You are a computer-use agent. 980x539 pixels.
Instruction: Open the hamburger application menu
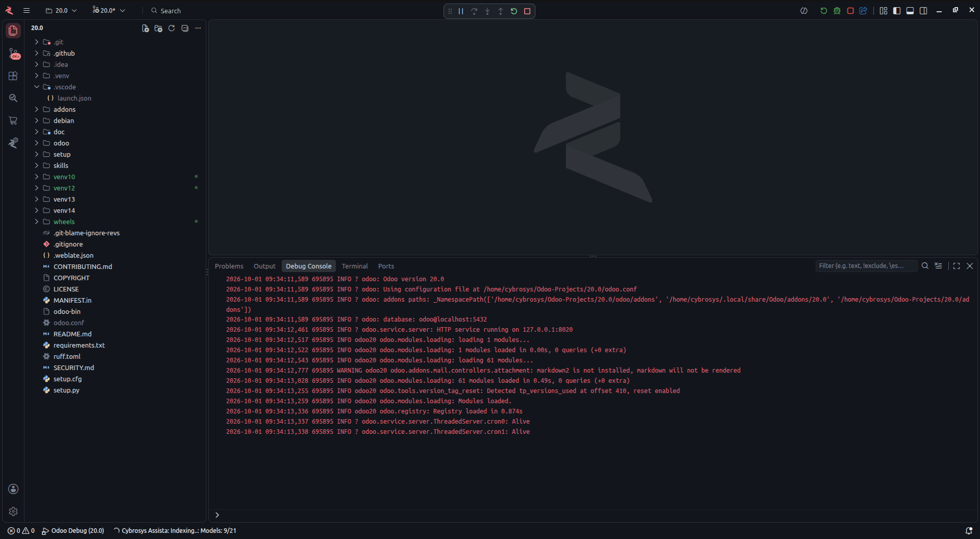pos(27,11)
